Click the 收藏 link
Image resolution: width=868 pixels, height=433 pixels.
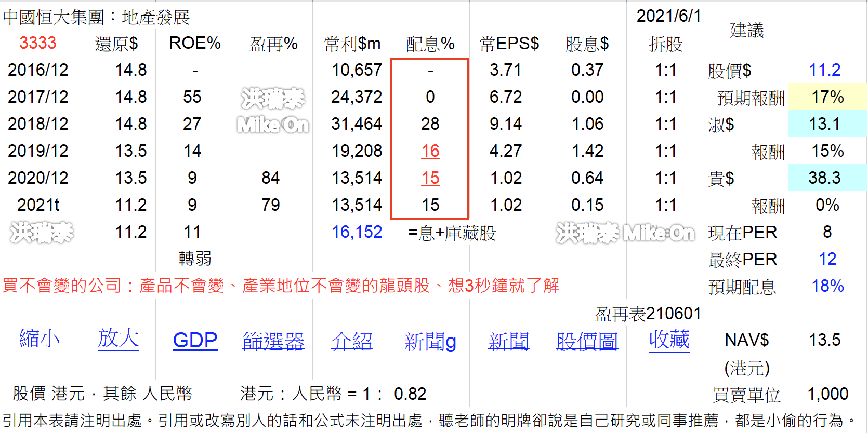[669, 340]
